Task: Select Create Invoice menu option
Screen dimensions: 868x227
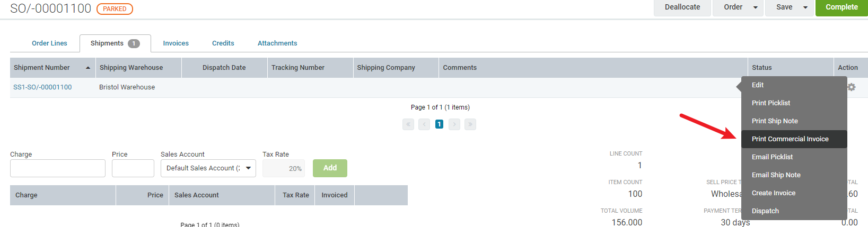Action: [774, 193]
